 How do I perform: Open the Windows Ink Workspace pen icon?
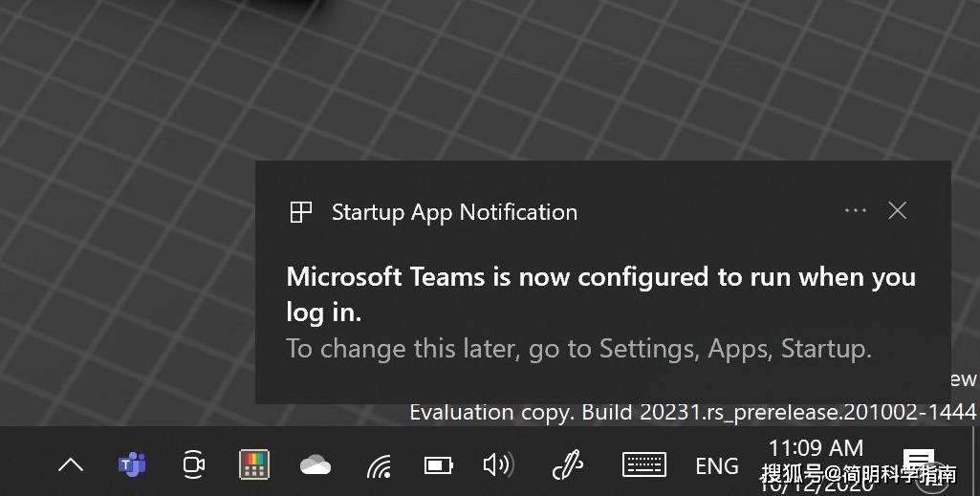567,464
